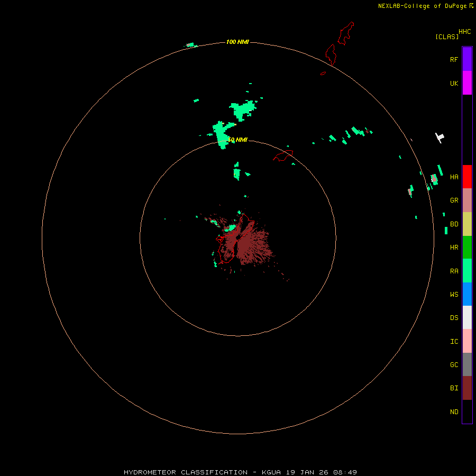Select the GC gray legend swatch
This screenshot has height=476, width=476.
point(467,364)
